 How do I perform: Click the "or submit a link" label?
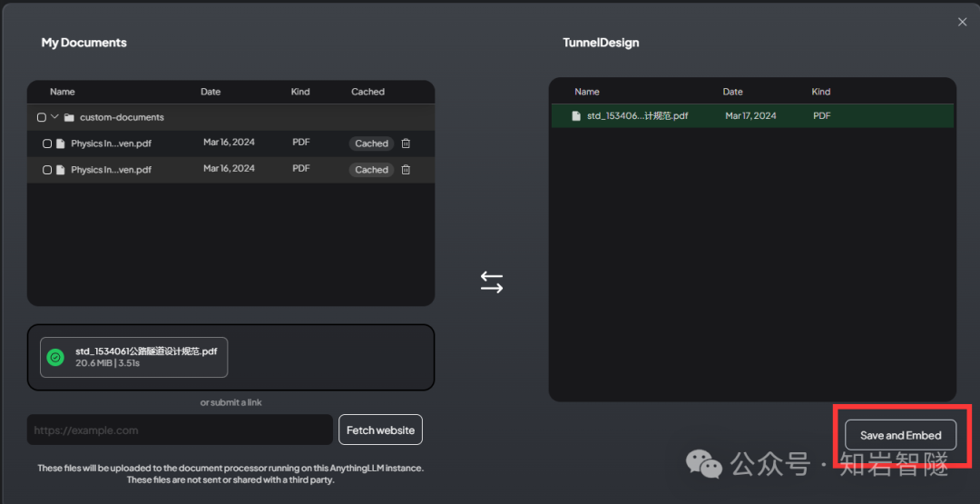point(230,402)
